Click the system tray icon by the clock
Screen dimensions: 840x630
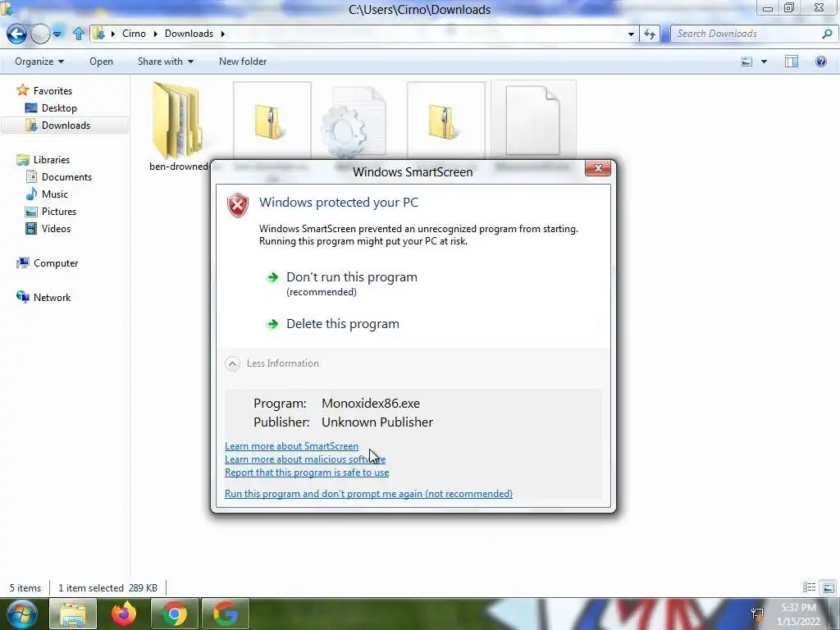click(757, 614)
